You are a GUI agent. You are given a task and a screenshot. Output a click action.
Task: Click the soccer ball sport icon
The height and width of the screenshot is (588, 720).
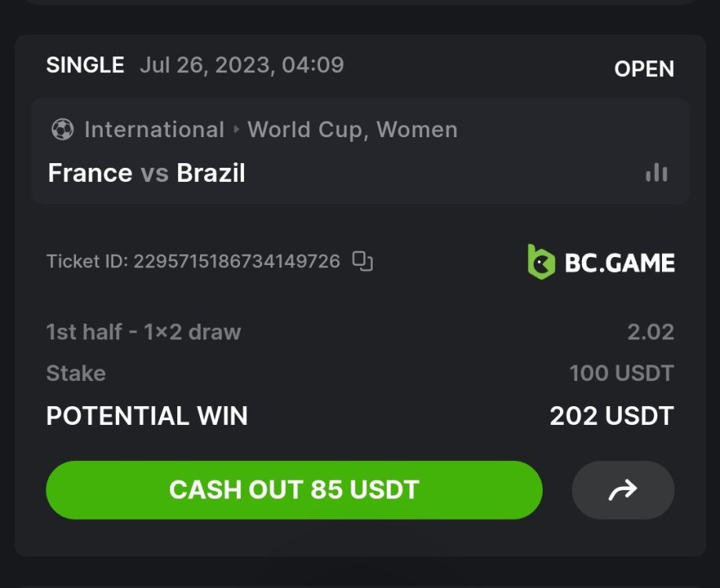(x=62, y=129)
